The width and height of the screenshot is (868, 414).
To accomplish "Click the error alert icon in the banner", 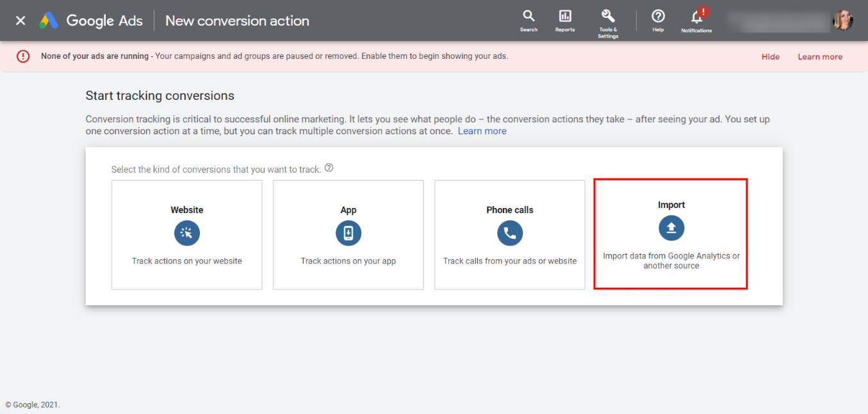I will [23, 56].
